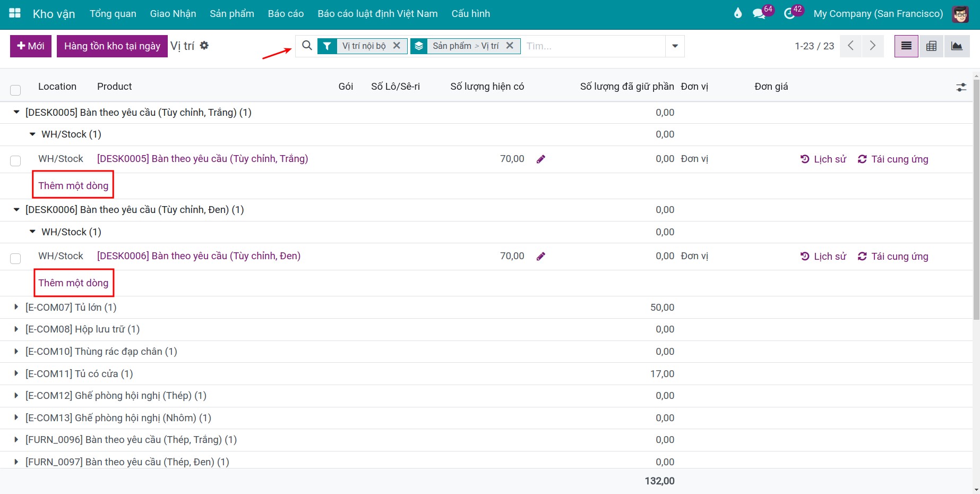Edit quantity pencil for DESK0005 row

coord(541,159)
